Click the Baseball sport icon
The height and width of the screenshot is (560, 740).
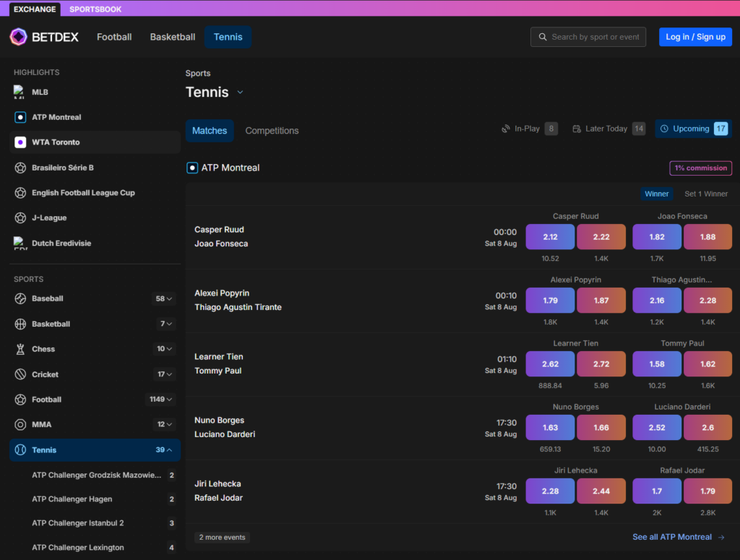point(20,298)
